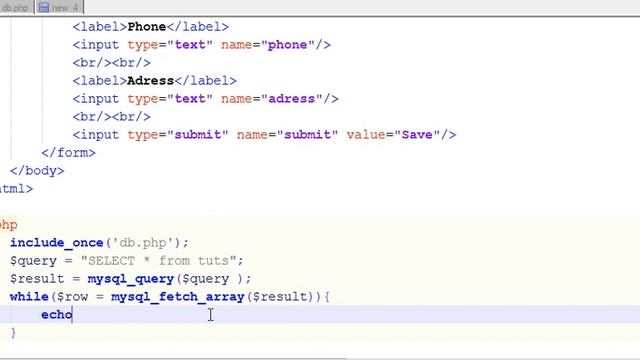Place cursor on the Phone label line
The width and height of the screenshot is (640, 360).
151,27
